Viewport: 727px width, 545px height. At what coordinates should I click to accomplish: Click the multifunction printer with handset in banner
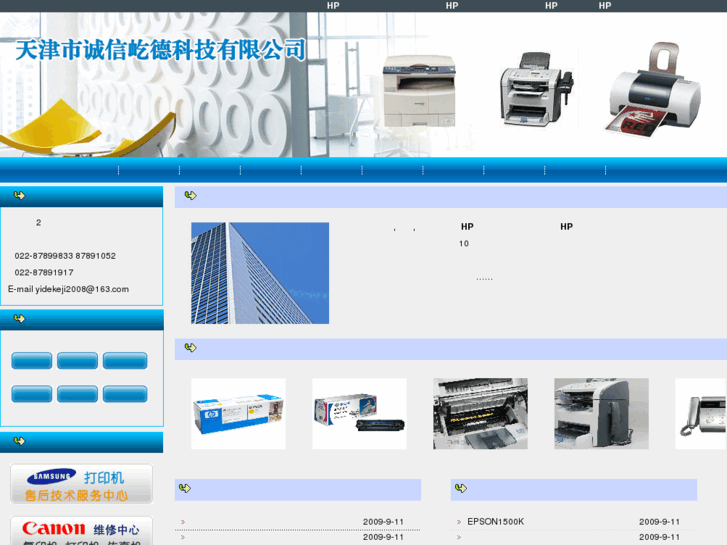click(x=536, y=89)
